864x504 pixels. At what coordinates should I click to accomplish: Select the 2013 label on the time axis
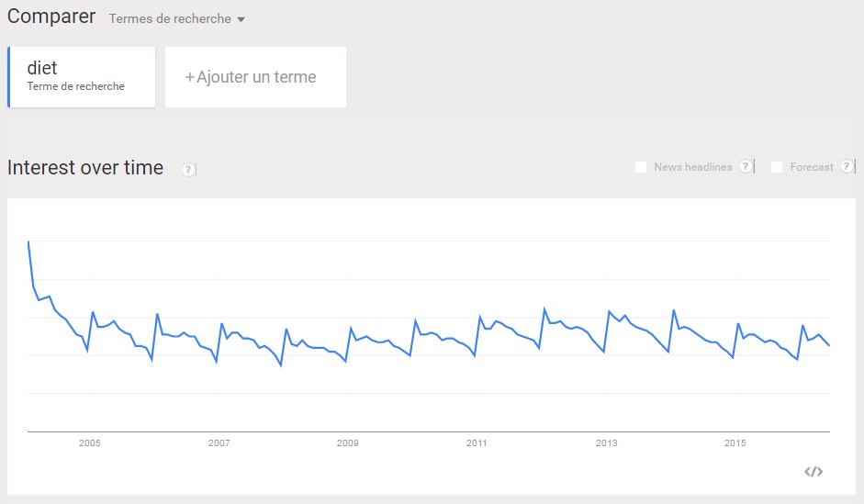tap(606, 442)
